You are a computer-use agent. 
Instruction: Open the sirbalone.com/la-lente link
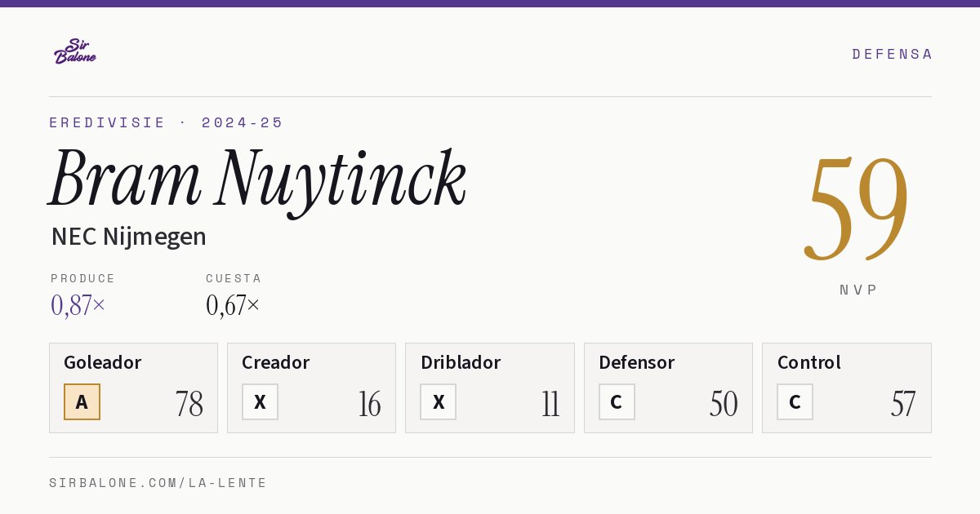(158, 483)
